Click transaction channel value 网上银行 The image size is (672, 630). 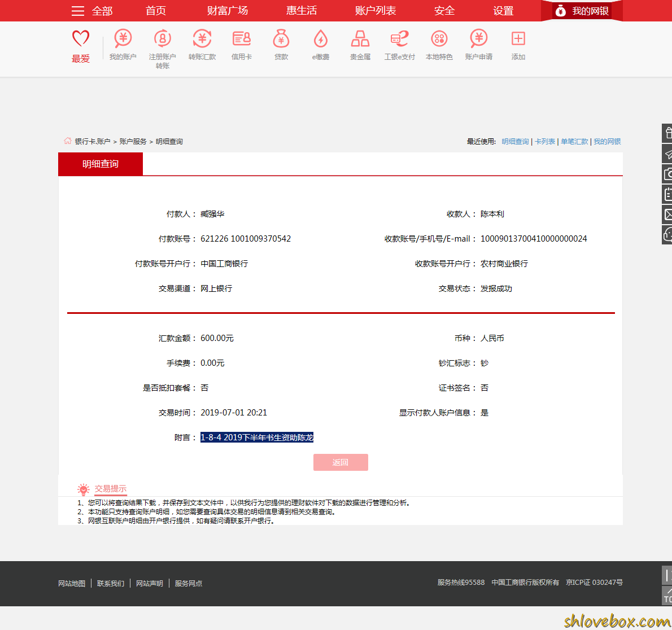[x=216, y=288]
